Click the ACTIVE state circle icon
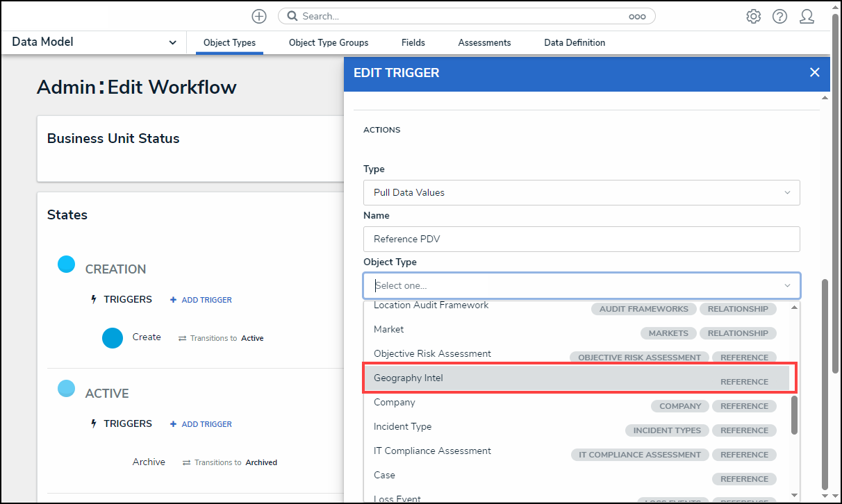842x504 pixels. click(x=66, y=388)
